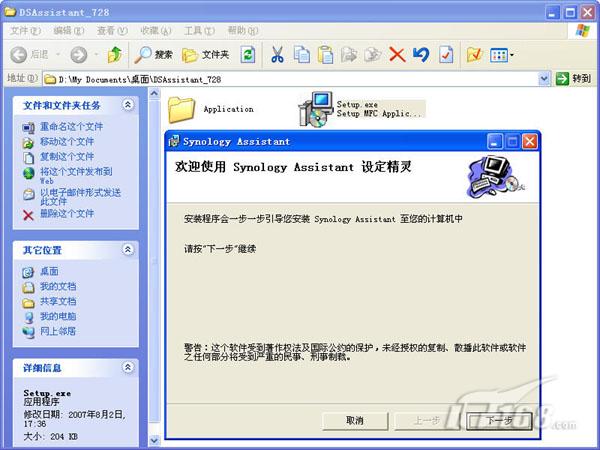600x450 pixels.
Task: Collapse the 其它位置 panel
Action: click(x=128, y=249)
